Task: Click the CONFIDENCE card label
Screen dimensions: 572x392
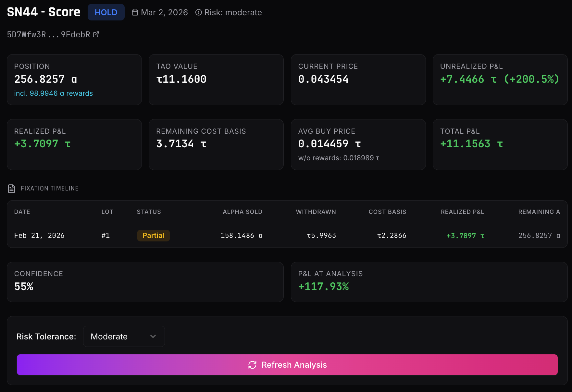Action: point(39,274)
